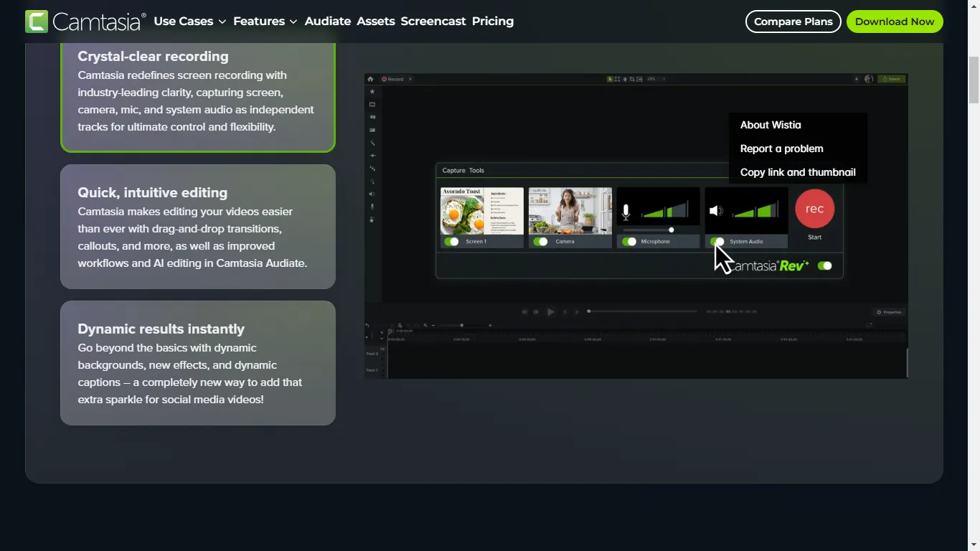980x551 pixels.
Task: Click the speaker icon in the System Audio tile
Action: pyautogui.click(x=716, y=211)
